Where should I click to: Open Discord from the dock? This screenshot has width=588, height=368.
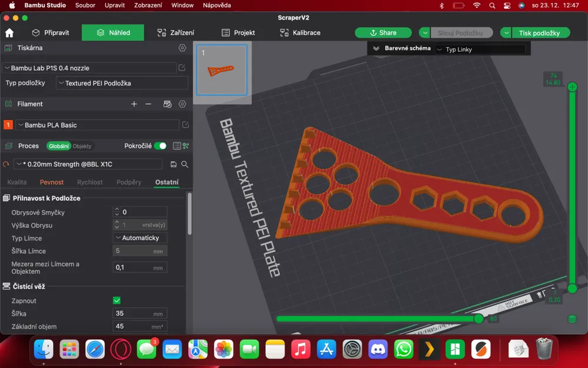point(377,350)
